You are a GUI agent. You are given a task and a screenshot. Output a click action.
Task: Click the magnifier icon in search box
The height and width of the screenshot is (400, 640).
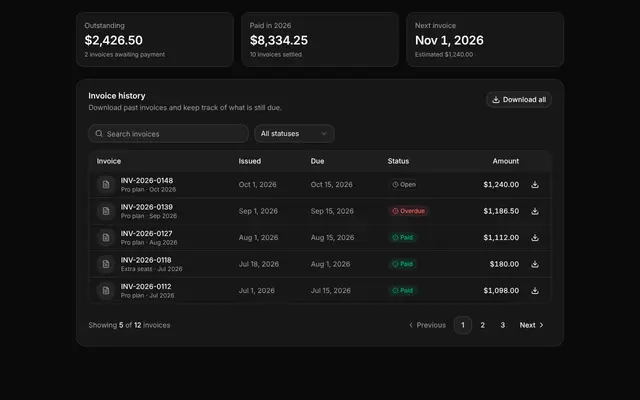click(99, 133)
